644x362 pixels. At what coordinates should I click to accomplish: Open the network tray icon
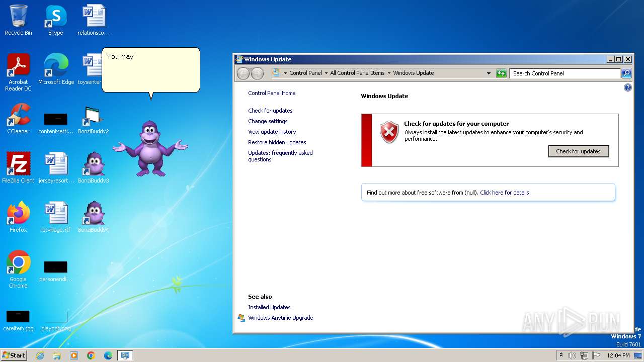point(584,355)
